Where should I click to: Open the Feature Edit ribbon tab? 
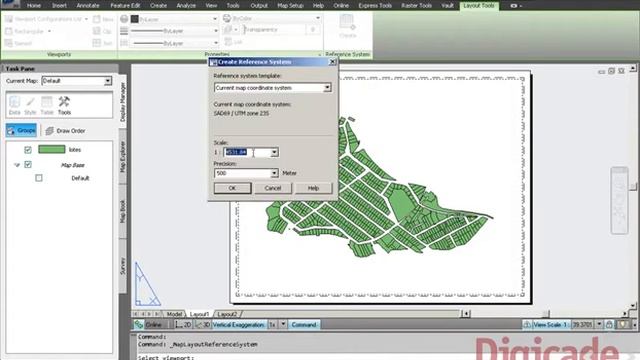pos(125,5)
